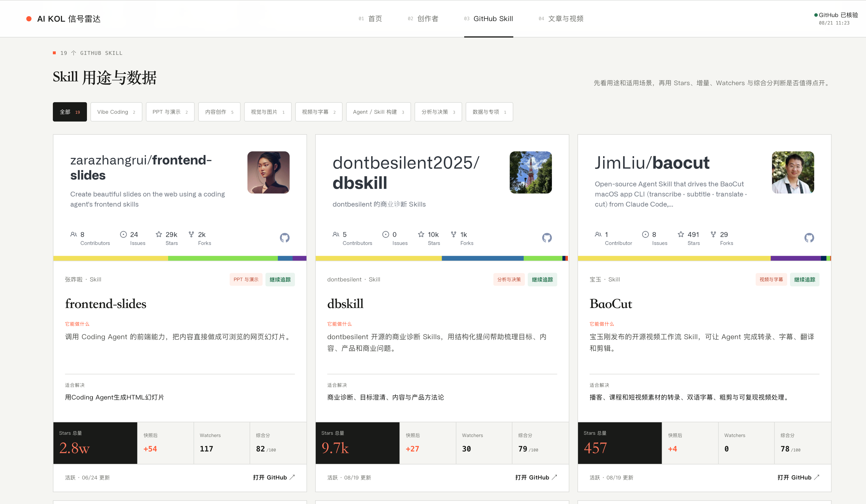Filter by 分析与决策 category

click(438, 112)
